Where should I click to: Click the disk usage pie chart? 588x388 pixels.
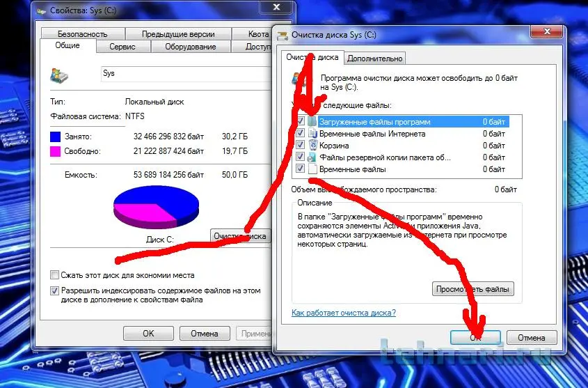[x=156, y=207]
